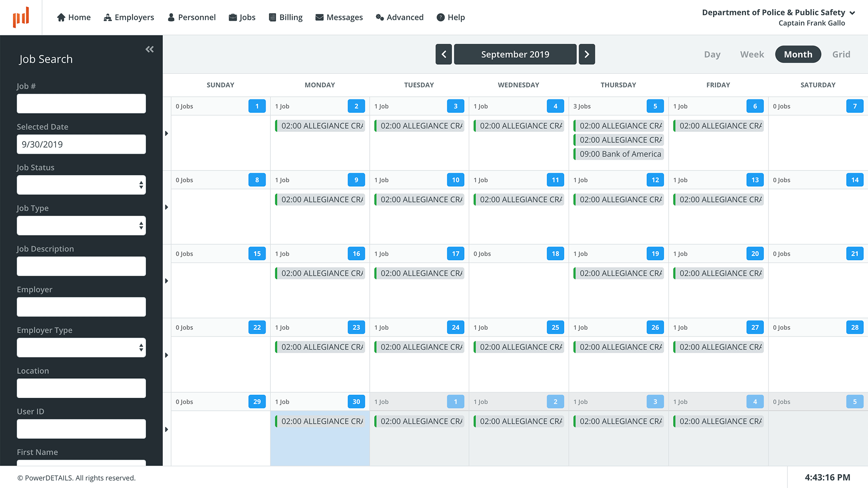Screen dimensions: 868x488
Task: Expand the first week row arrow
Action: click(167, 134)
